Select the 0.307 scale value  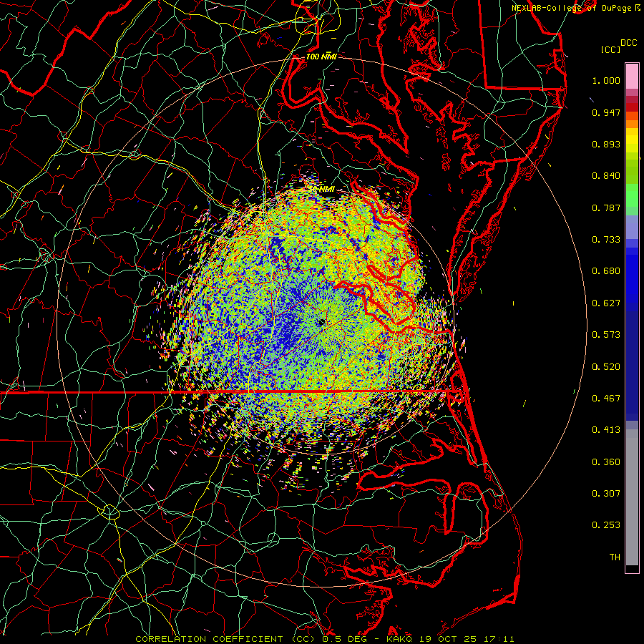(606, 494)
